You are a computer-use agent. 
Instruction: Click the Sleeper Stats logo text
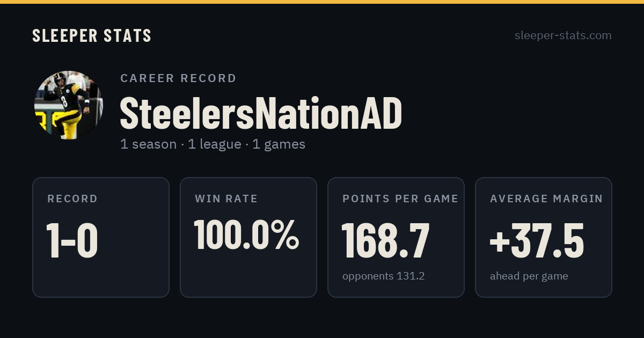92,35
